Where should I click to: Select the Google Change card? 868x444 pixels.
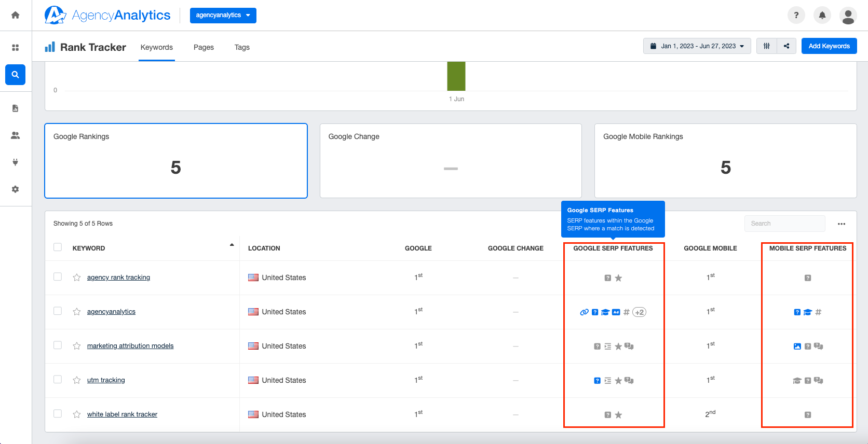pyautogui.click(x=451, y=161)
